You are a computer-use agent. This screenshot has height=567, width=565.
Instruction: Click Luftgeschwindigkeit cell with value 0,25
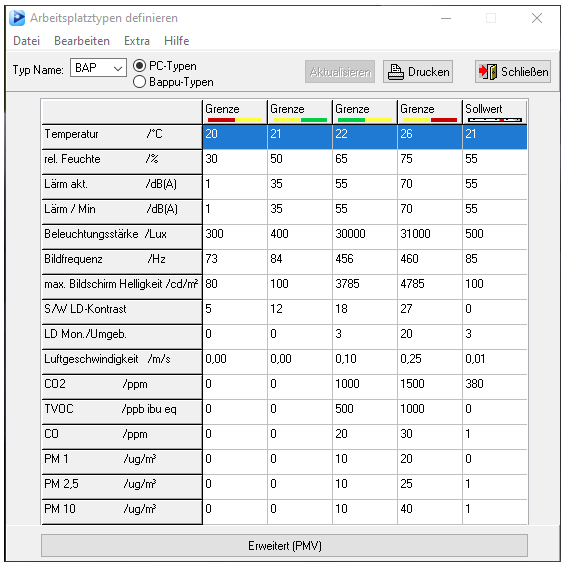pyautogui.click(x=430, y=362)
